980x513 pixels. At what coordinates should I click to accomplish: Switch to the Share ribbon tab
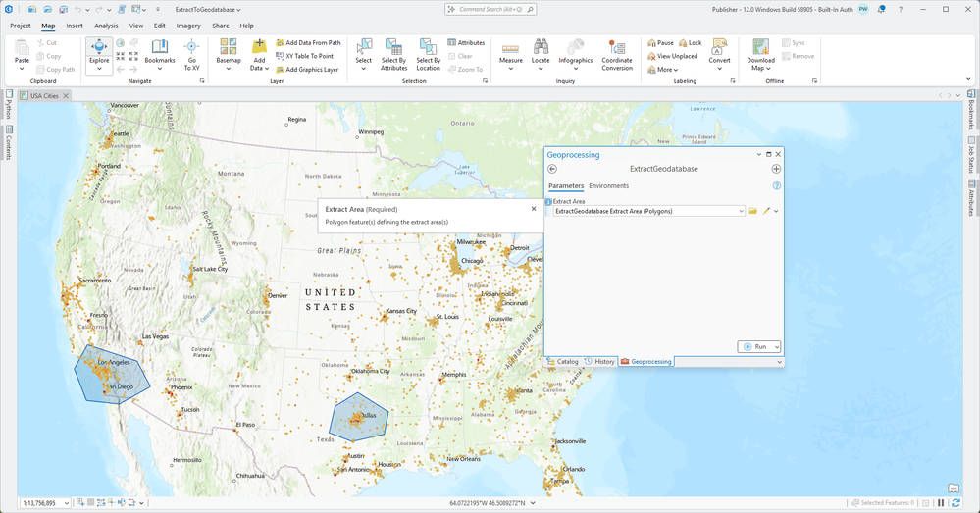click(221, 26)
